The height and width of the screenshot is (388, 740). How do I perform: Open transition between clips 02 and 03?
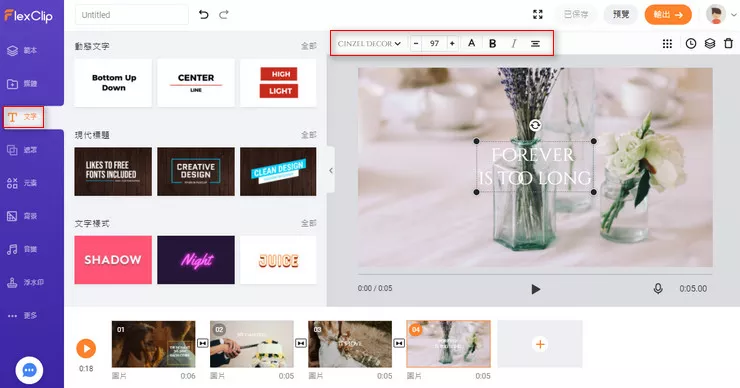[x=301, y=343]
